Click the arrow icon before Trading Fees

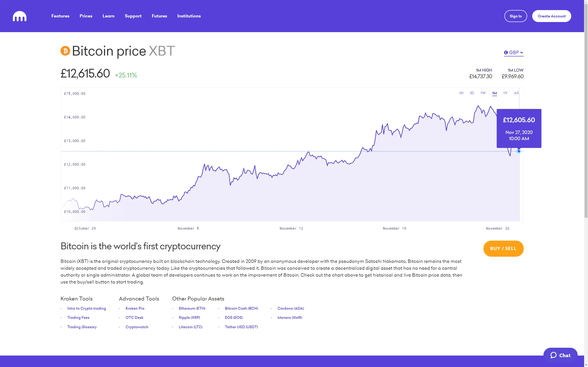[x=61, y=317]
